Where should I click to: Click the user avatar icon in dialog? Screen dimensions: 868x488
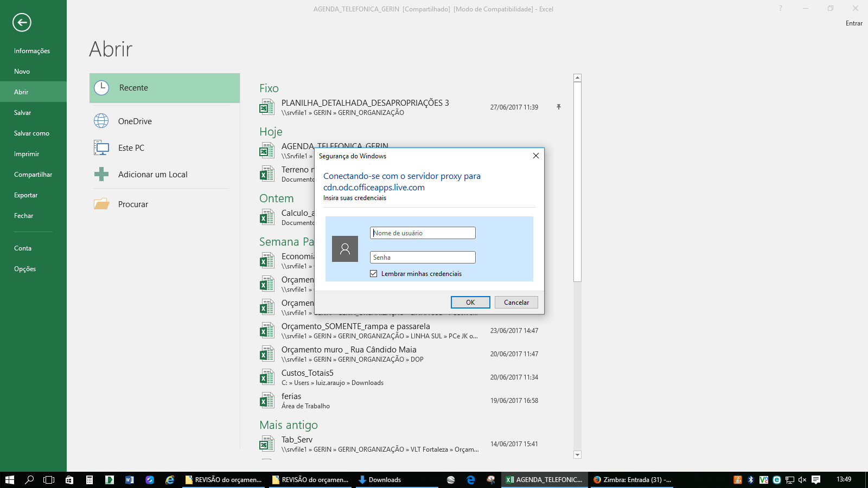click(345, 249)
